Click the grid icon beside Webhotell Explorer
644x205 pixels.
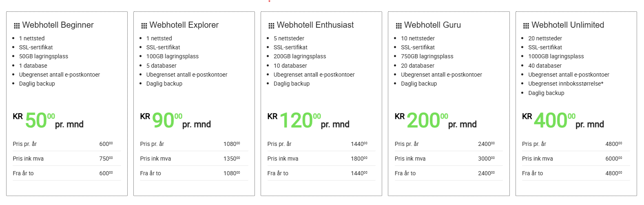144,26
